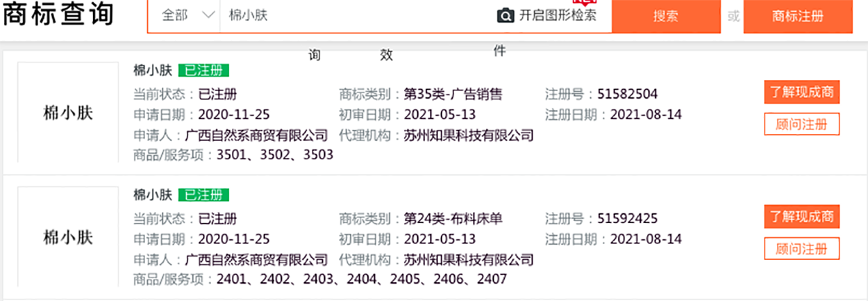Click application date 2020-11-25 in first result
868x301 pixels.
click(234, 115)
